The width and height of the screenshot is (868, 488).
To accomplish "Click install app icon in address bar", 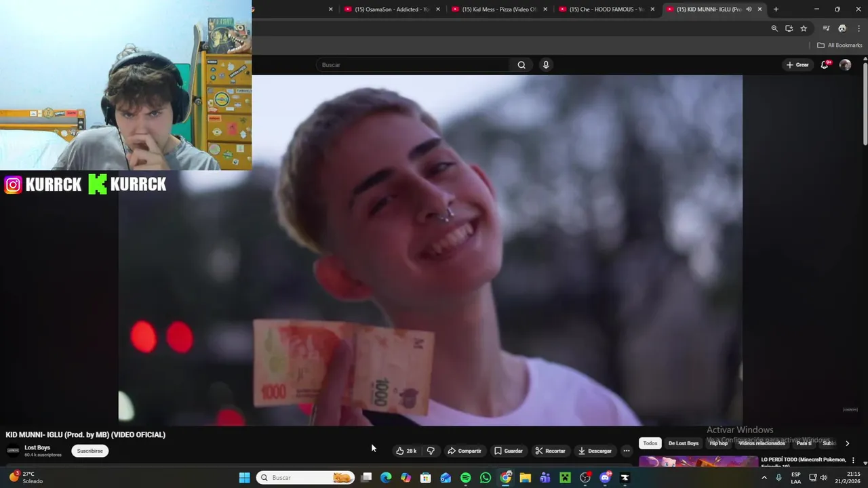I will pyautogui.click(x=789, y=28).
